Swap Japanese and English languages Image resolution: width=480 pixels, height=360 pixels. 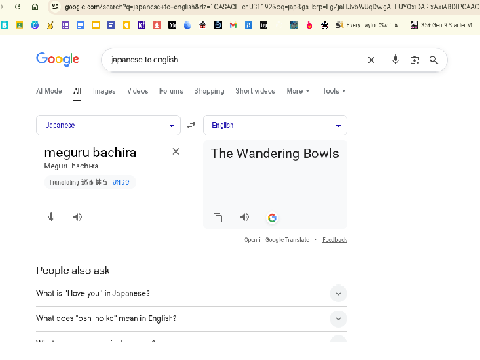191,125
